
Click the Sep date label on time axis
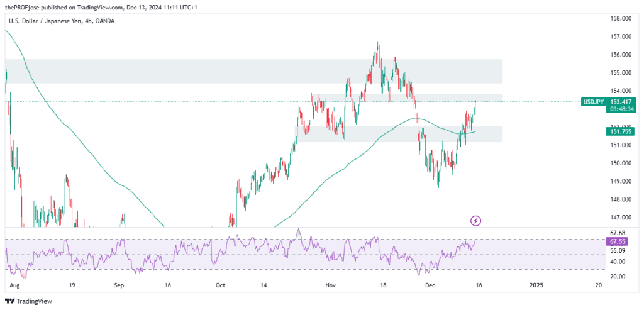[x=119, y=285]
